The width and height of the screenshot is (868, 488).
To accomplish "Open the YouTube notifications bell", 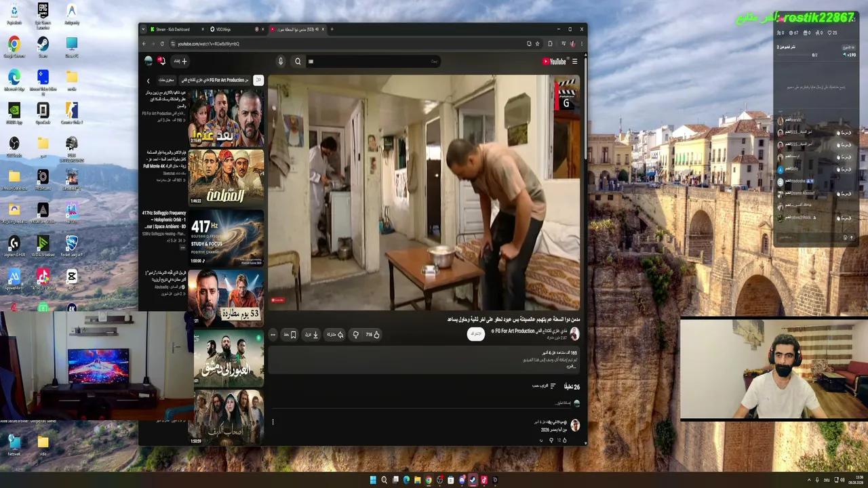I will [161, 61].
